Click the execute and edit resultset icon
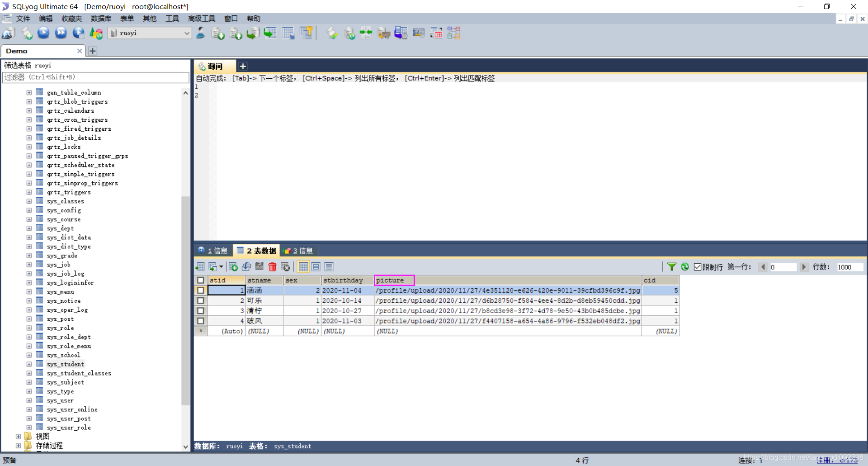Image resolution: width=868 pixels, height=466 pixels. click(78, 33)
